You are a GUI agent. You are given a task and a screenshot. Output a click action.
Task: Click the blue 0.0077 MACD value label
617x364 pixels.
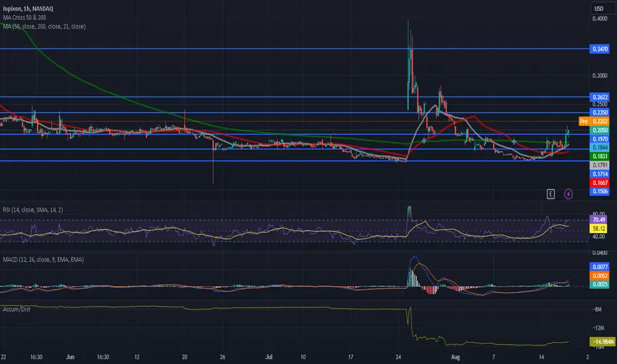[x=600, y=267]
